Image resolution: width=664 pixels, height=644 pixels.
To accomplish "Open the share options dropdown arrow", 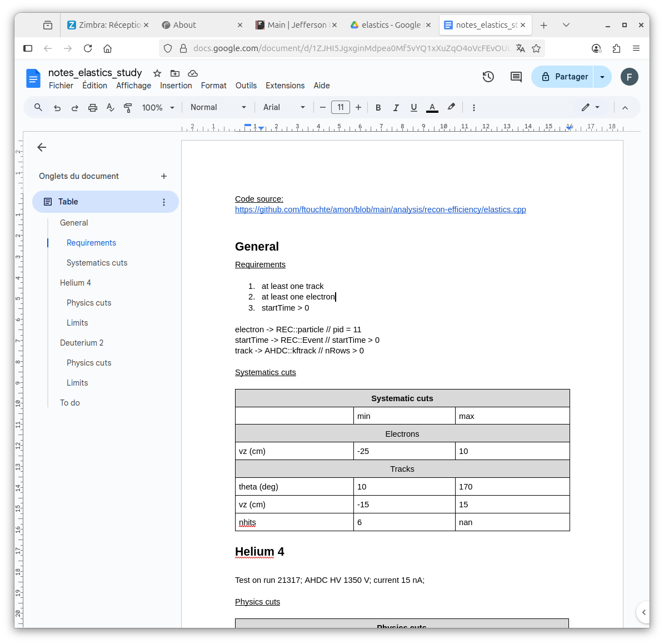I will (602, 77).
